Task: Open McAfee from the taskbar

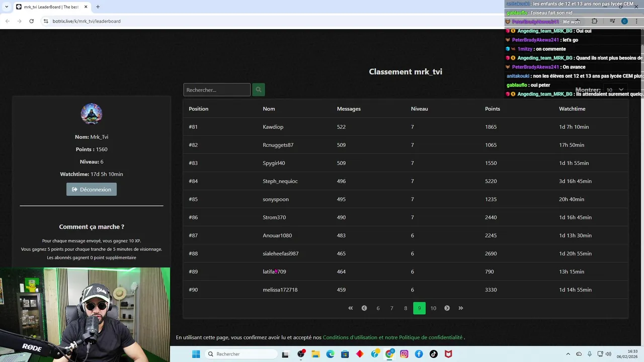Action: (448, 354)
